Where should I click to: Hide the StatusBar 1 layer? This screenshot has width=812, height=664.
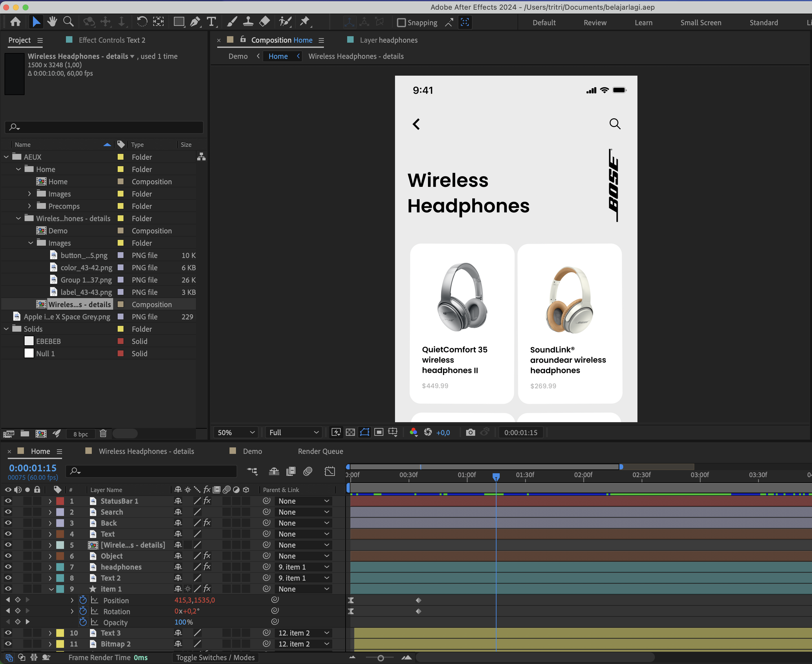coord(8,501)
